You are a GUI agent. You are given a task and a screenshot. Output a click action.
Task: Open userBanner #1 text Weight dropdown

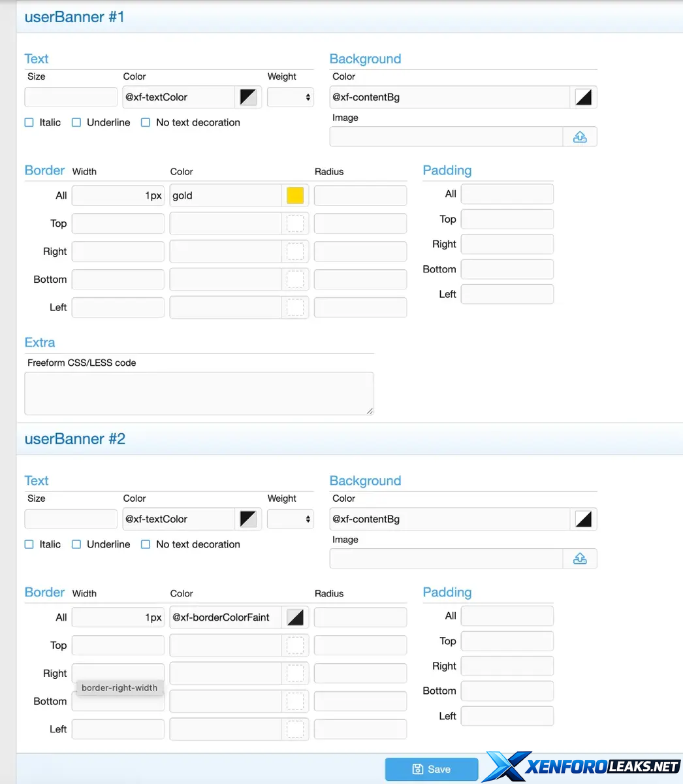(x=291, y=97)
